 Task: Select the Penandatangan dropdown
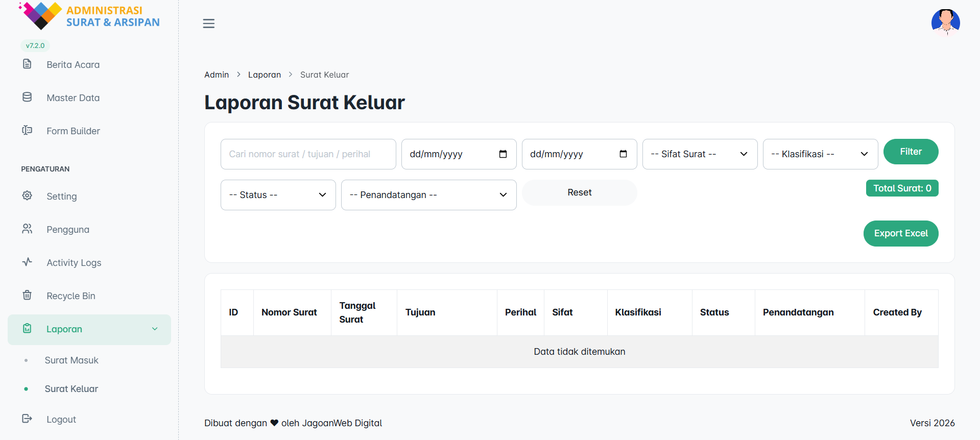coord(428,195)
